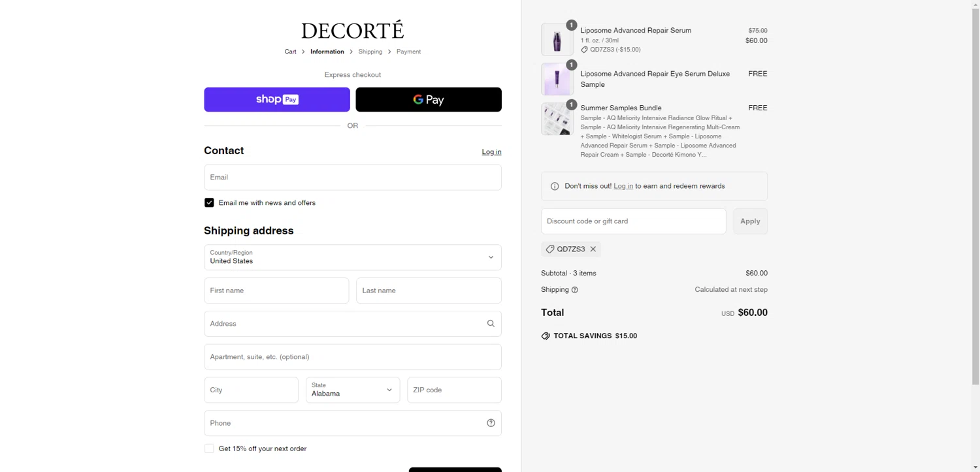Image resolution: width=980 pixels, height=472 pixels.
Task: Pay with Google Pay button
Action: point(429,99)
